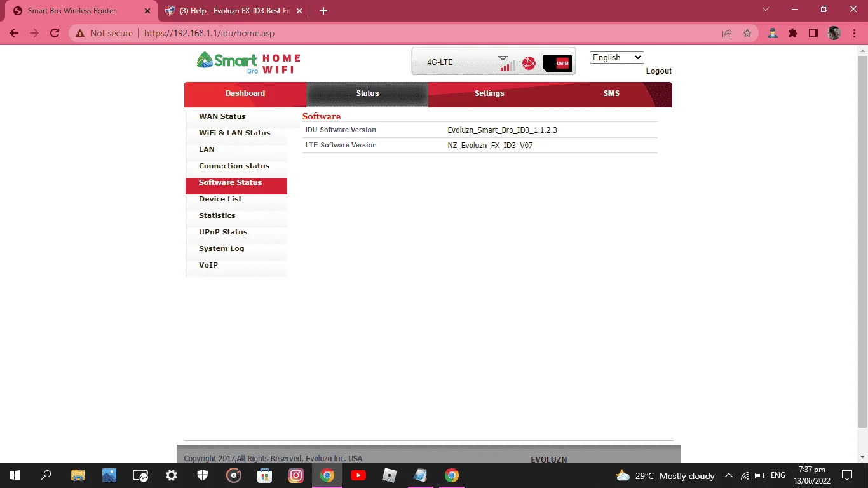The image size is (868, 488).
Task: Click the signal strength antenna icon
Action: coord(506,64)
